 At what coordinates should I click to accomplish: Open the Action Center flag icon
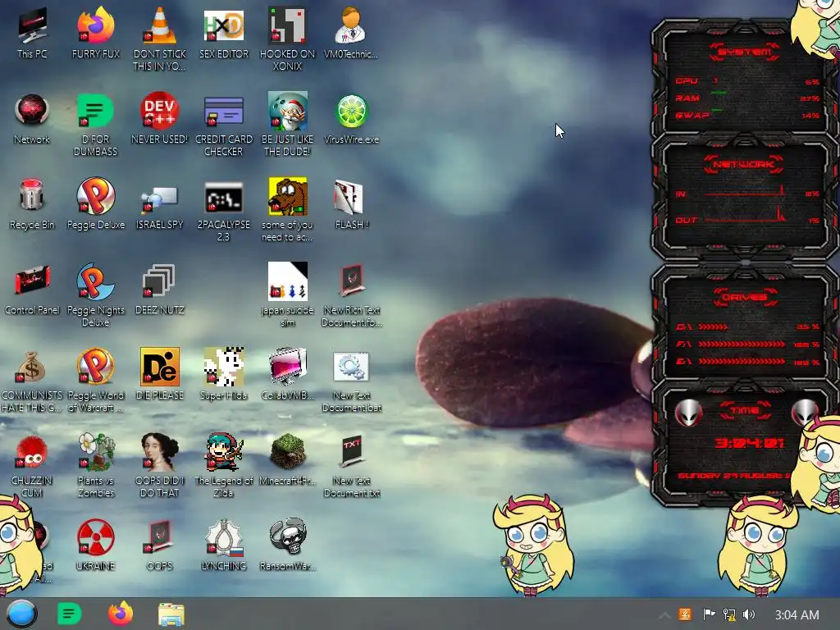click(709, 614)
